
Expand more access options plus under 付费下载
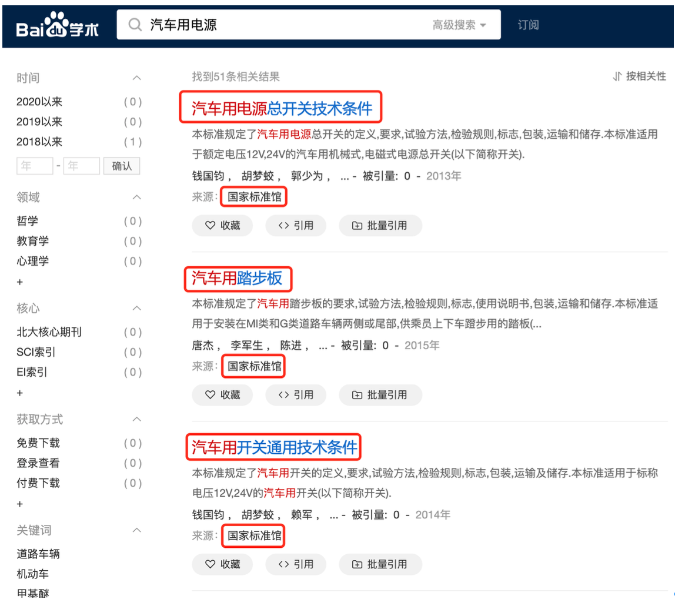[20, 504]
